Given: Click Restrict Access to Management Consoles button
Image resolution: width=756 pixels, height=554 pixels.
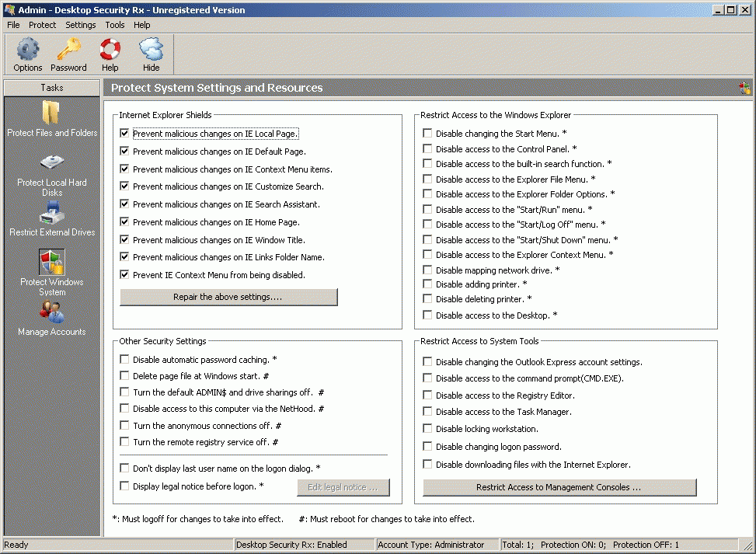Looking at the screenshot, I should point(559,487).
